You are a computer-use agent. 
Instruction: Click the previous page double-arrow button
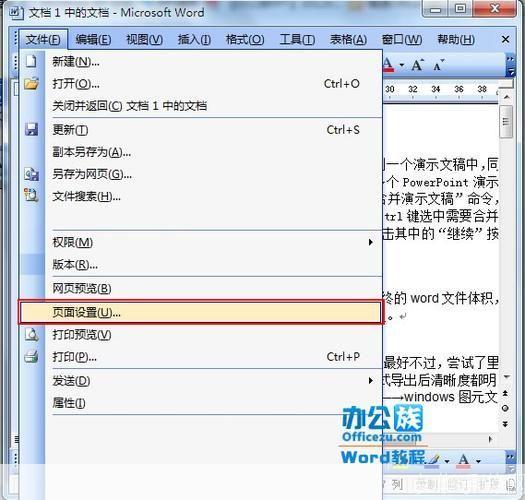pos(506,393)
